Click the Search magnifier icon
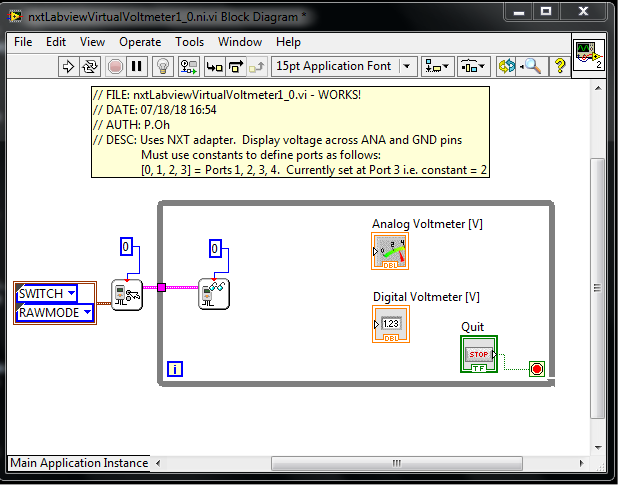The height and width of the screenshot is (485, 618). coord(532,66)
